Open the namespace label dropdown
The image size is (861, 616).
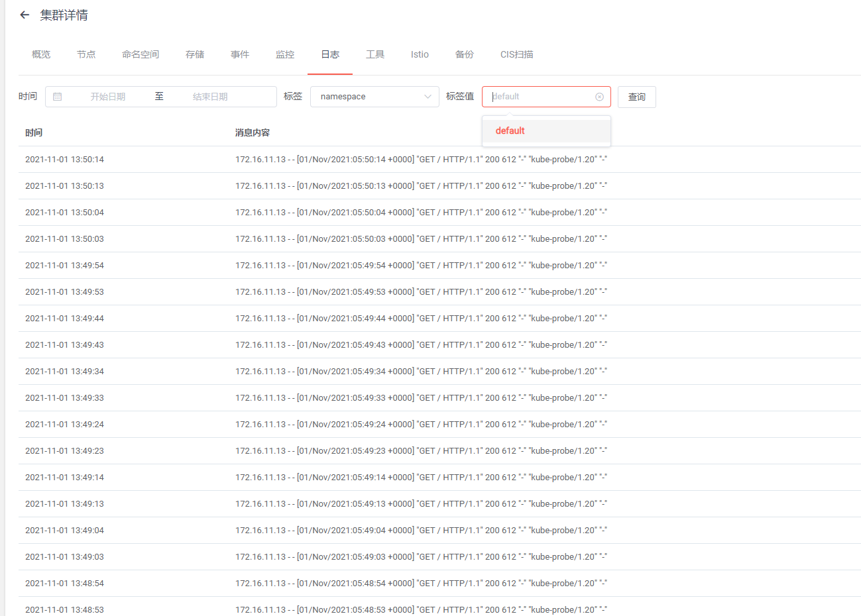coord(374,97)
